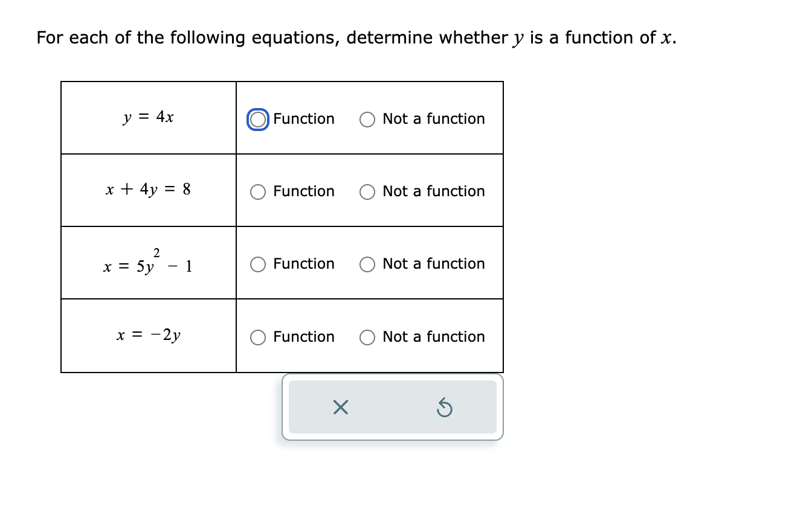Click the equation y = 4x cell

coord(148,117)
